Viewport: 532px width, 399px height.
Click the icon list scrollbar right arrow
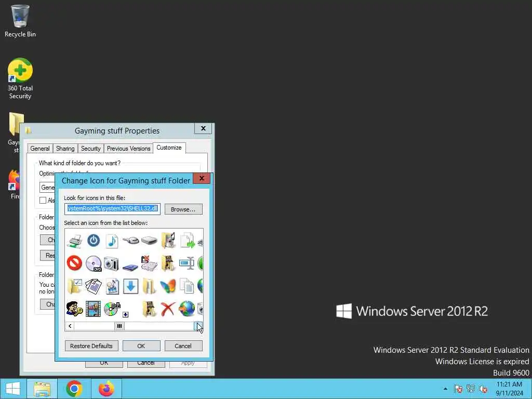point(198,326)
